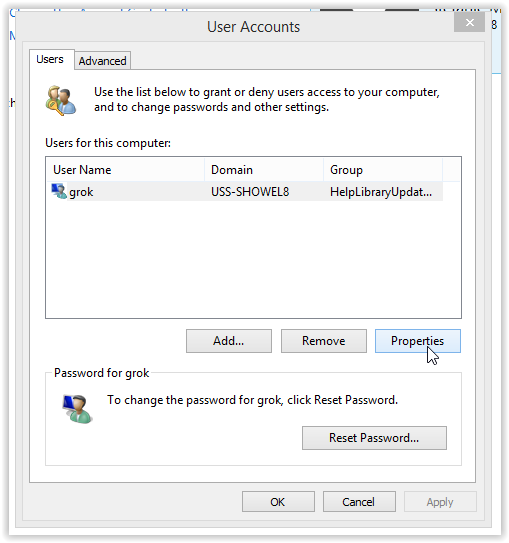Image resolution: width=509 pixels, height=543 pixels.
Task: Confirm with the OK button
Action: 278,501
